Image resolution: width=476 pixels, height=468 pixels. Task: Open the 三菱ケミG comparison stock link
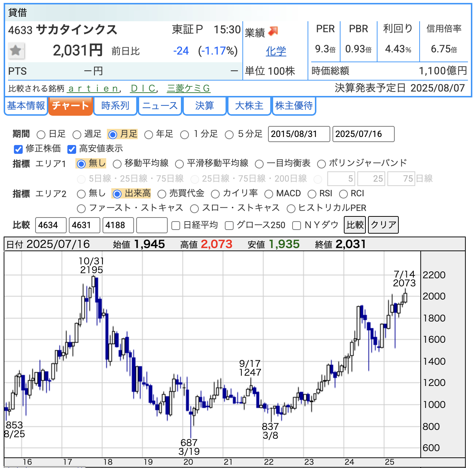(189, 89)
